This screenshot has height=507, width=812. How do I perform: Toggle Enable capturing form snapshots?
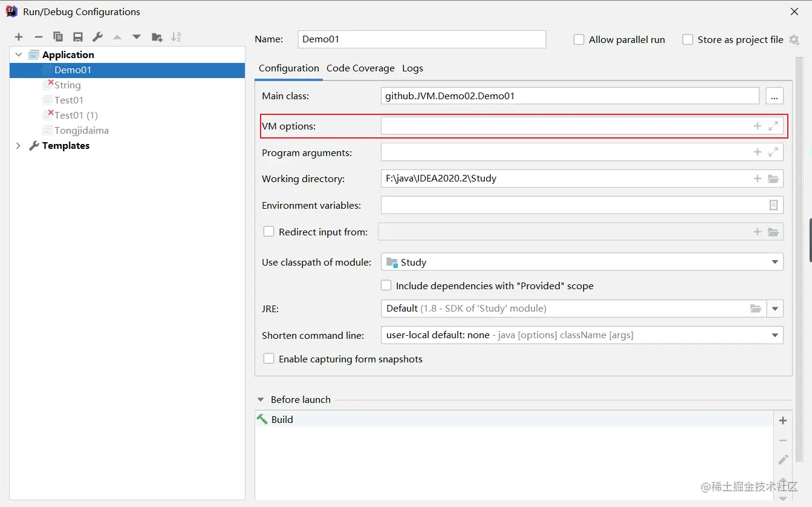(269, 359)
